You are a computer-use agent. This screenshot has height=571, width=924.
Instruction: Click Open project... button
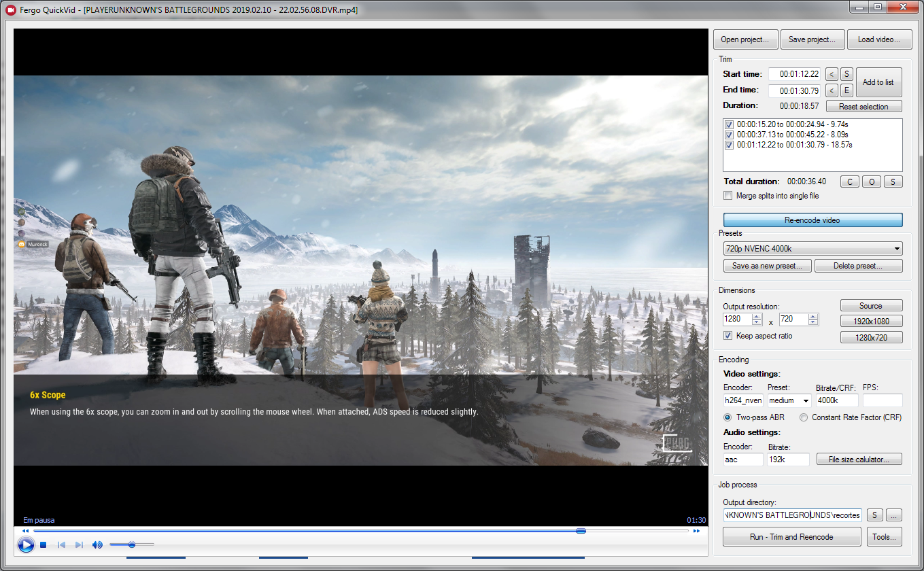pos(745,39)
